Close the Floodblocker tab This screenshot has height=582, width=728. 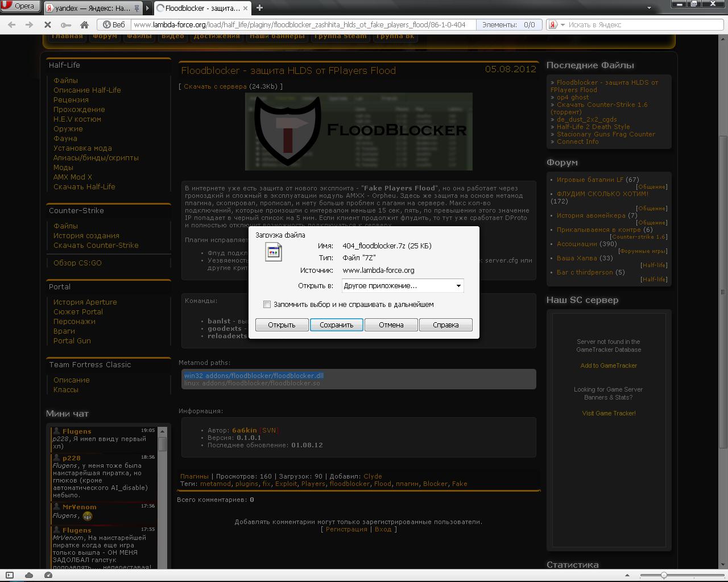pos(245,8)
